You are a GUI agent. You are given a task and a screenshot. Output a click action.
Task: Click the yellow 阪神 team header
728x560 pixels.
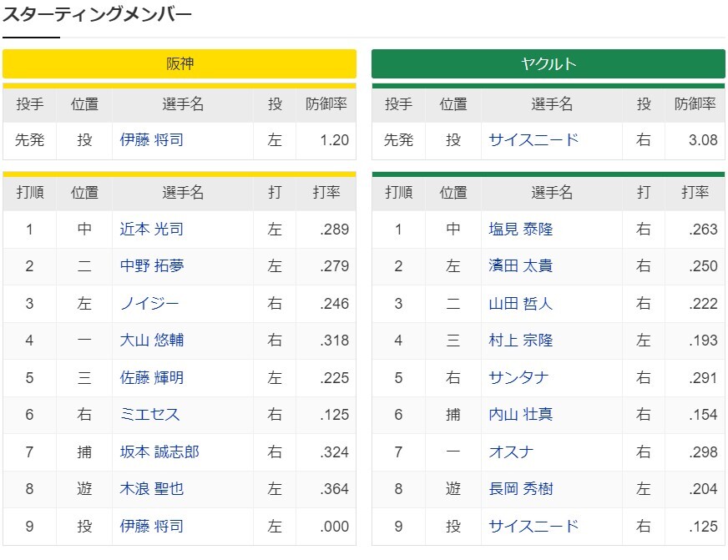point(179,63)
